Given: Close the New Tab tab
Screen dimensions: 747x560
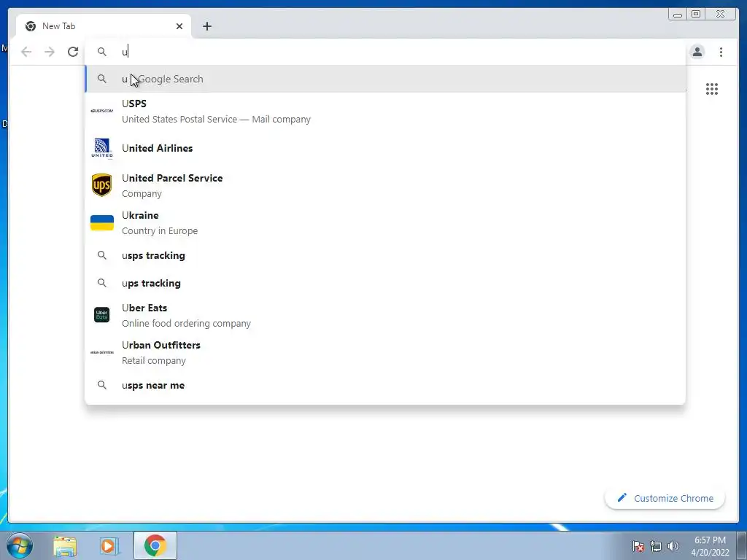Looking at the screenshot, I should [x=179, y=26].
